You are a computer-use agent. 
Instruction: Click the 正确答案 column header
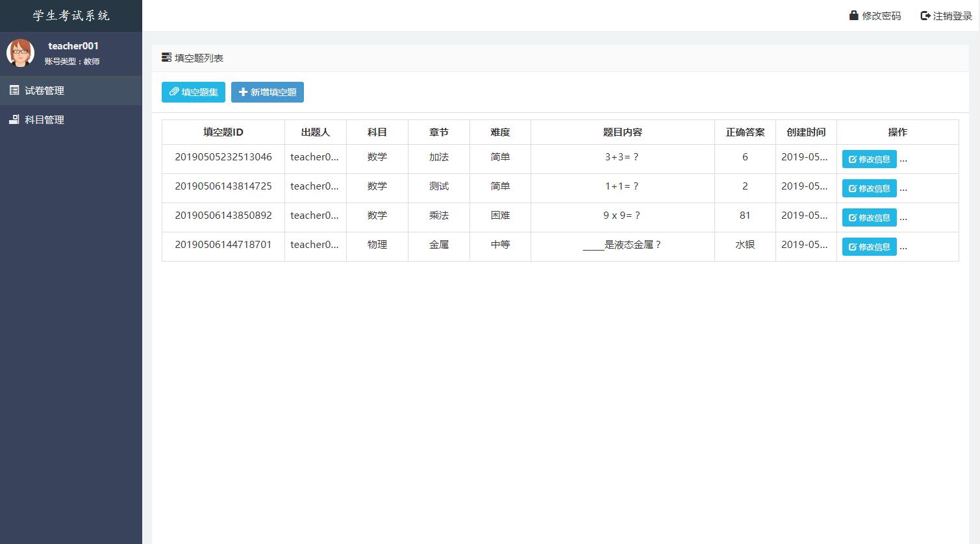[x=745, y=132]
